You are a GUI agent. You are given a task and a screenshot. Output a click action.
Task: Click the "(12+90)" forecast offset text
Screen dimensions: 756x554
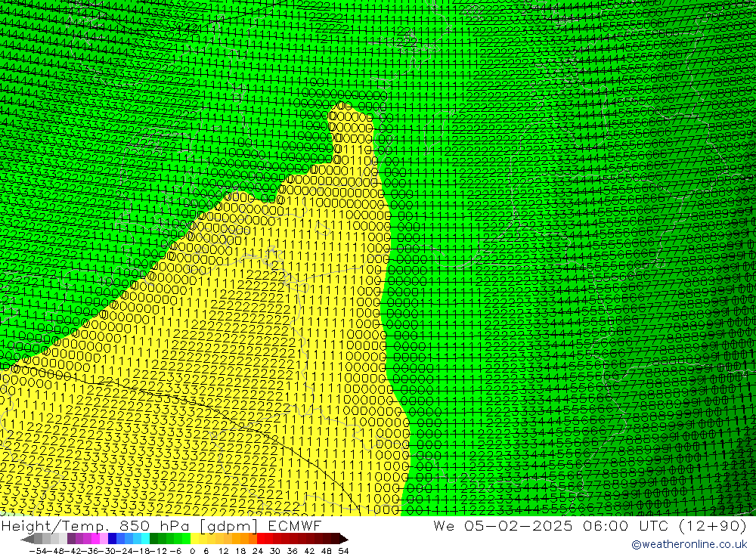(713, 525)
